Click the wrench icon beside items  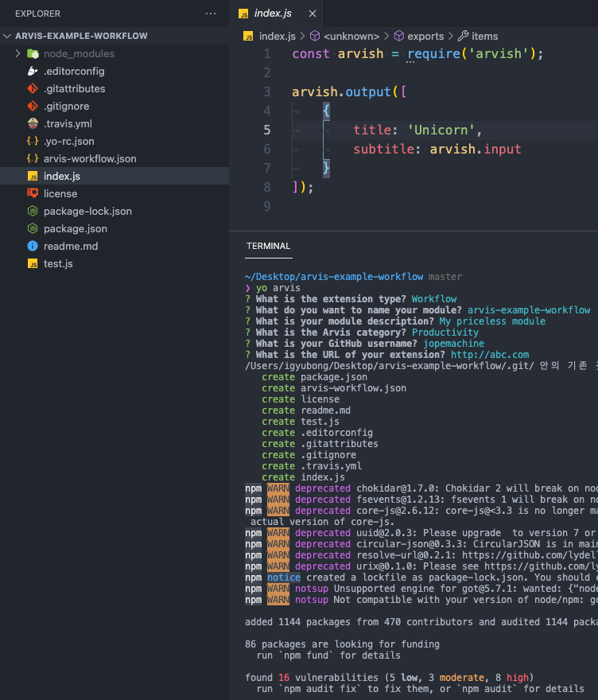coord(464,36)
